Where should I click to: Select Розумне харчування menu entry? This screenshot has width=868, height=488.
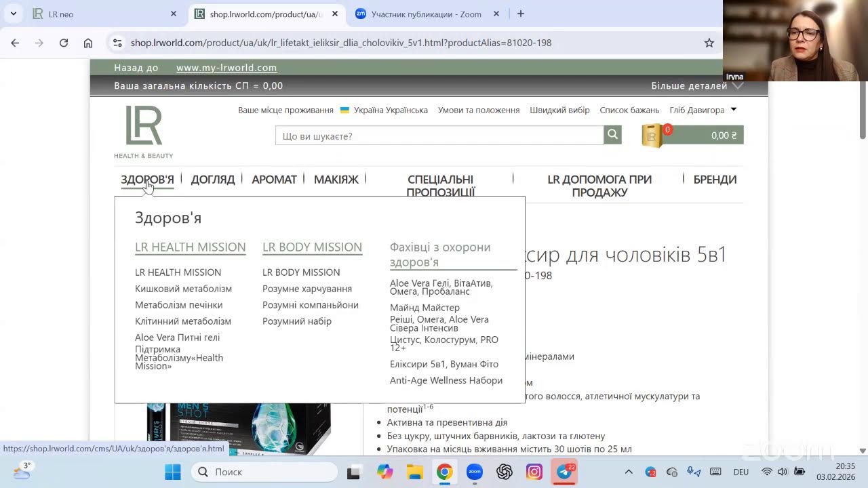click(x=307, y=289)
